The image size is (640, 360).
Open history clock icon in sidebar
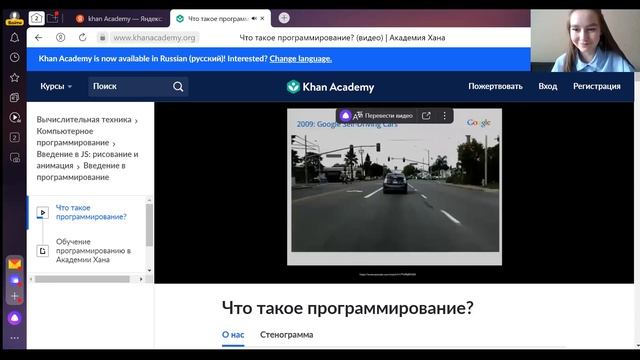(x=14, y=57)
